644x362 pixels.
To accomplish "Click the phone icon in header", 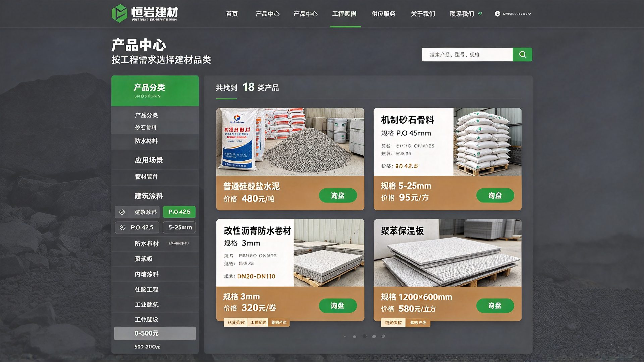I will point(497,14).
